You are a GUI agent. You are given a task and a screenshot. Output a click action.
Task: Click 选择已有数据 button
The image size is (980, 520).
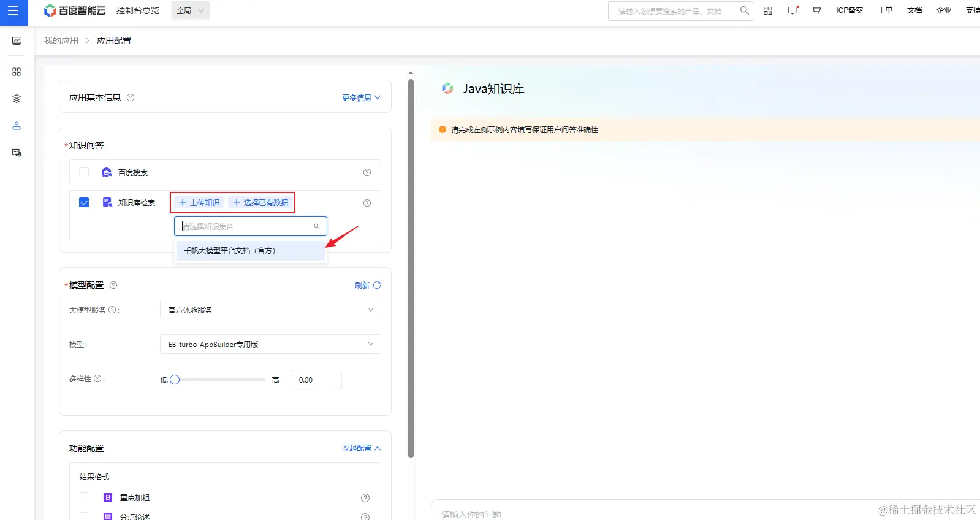click(x=260, y=202)
